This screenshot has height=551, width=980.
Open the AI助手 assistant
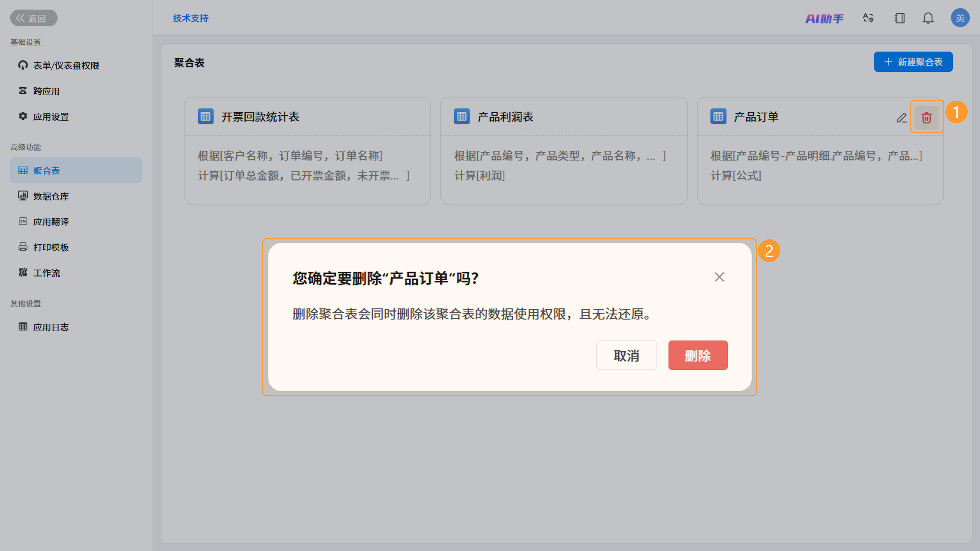(824, 18)
